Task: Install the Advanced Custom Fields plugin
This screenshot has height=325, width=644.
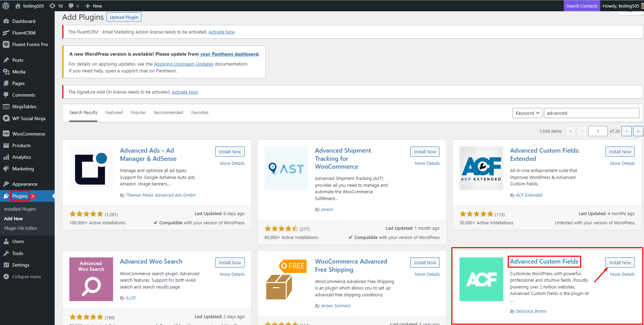Action: coord(620,263)
